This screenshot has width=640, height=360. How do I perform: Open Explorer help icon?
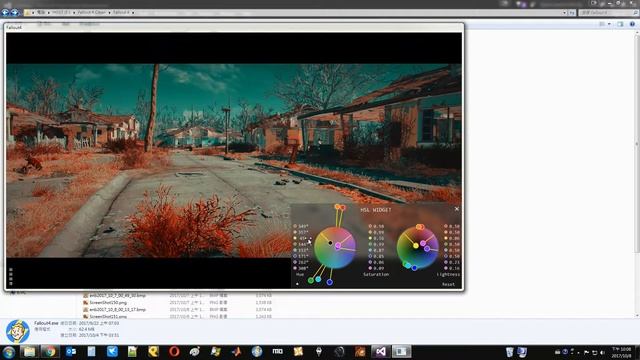coord(632,24)
